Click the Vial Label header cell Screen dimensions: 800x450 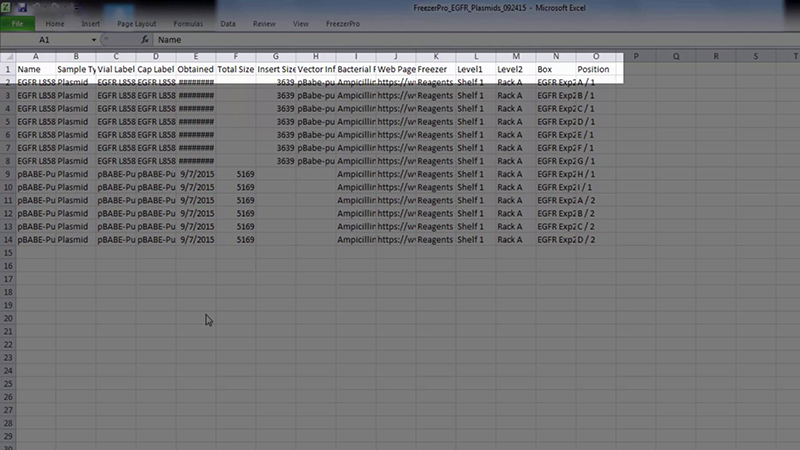click(x=116, y=69)
